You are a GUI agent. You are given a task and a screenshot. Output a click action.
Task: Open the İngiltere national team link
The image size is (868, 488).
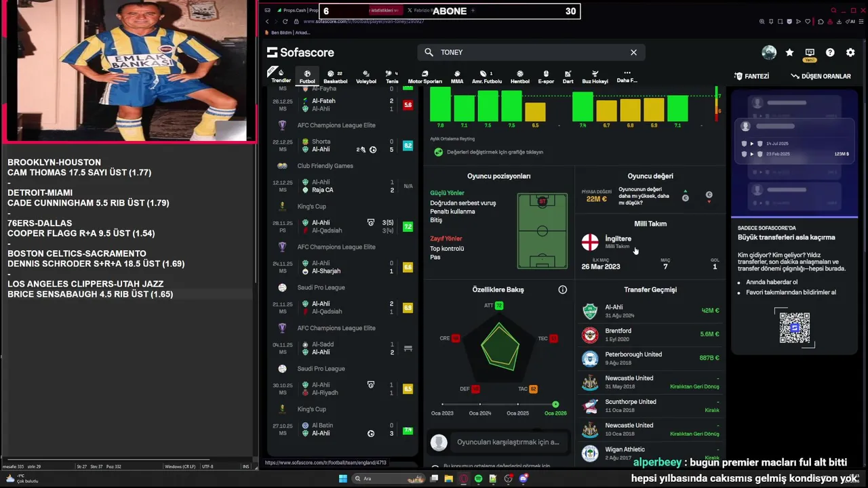[618, 239]
